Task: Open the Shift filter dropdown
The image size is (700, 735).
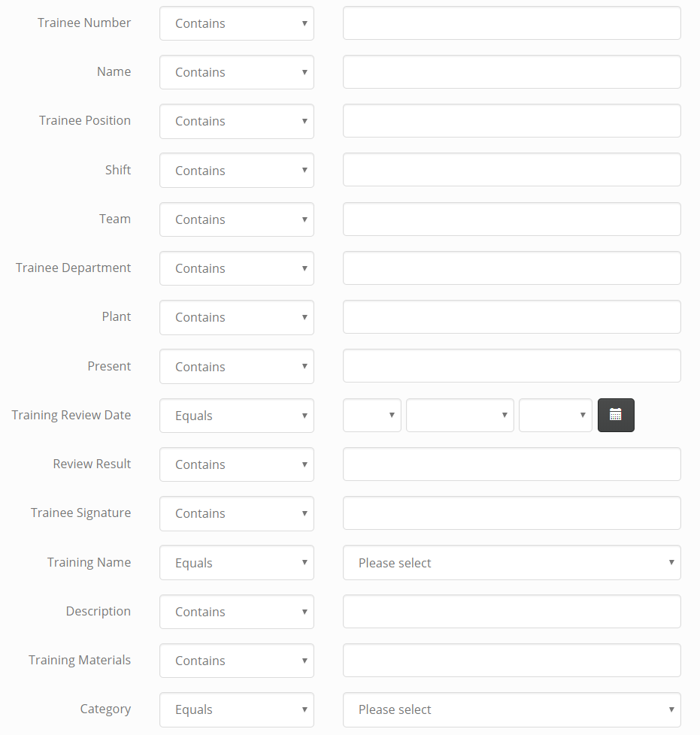Action: [236, 170]
